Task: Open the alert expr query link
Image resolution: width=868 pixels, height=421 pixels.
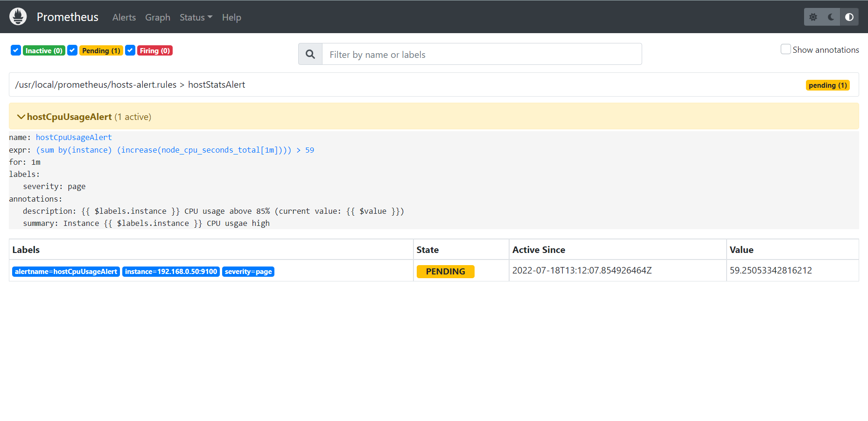Action: (175, 150)
